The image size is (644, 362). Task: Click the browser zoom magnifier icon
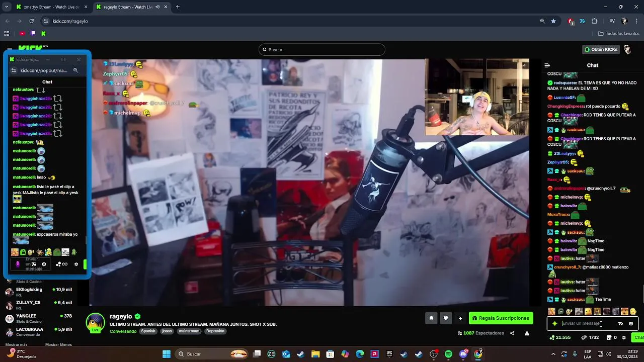(x=542, y=21)
